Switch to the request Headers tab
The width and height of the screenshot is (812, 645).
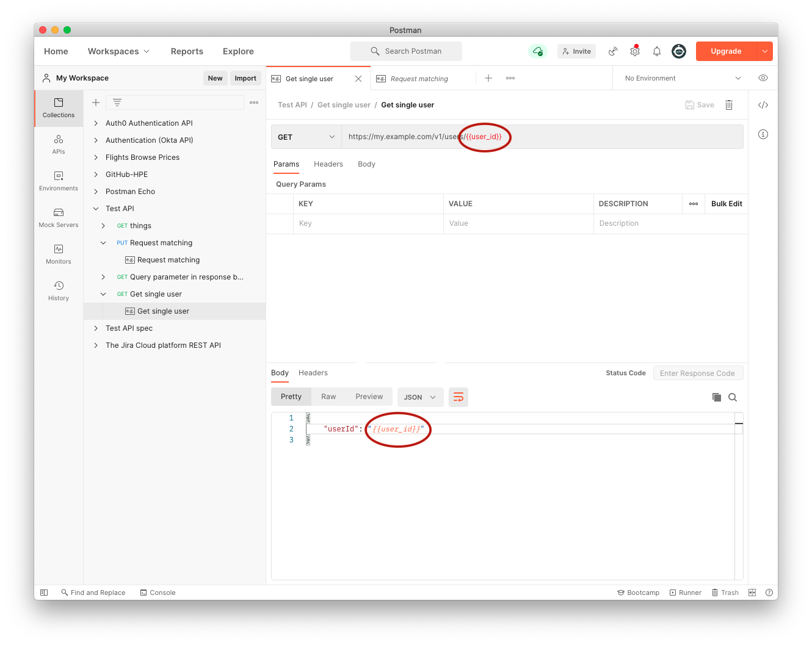328,164
